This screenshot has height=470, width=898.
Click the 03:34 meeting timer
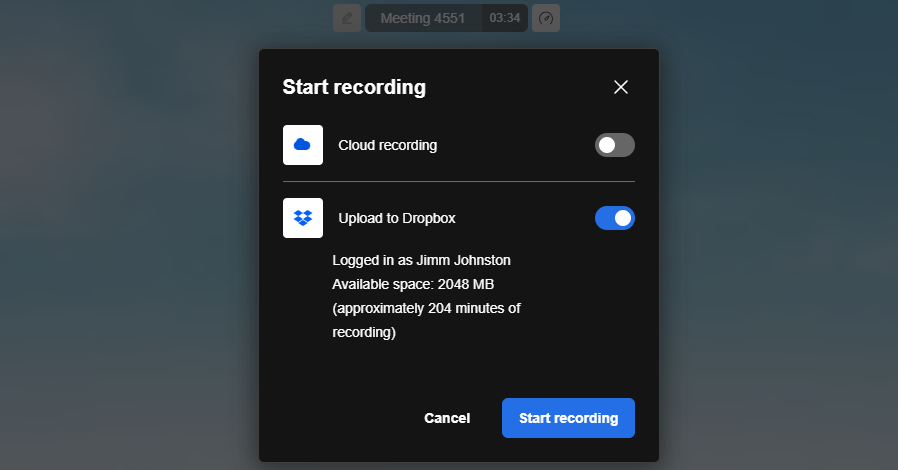pos(505,18)
